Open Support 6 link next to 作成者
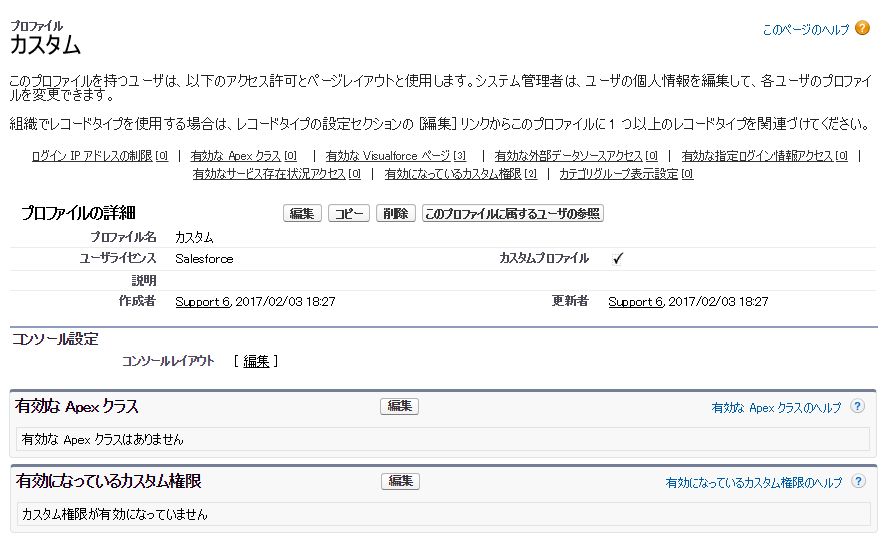This screenshot has height=541, width=886. [202, 302]
